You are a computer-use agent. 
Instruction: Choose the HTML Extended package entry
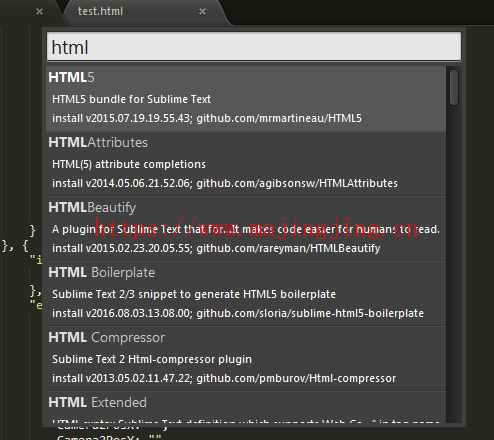coord(246,407)
